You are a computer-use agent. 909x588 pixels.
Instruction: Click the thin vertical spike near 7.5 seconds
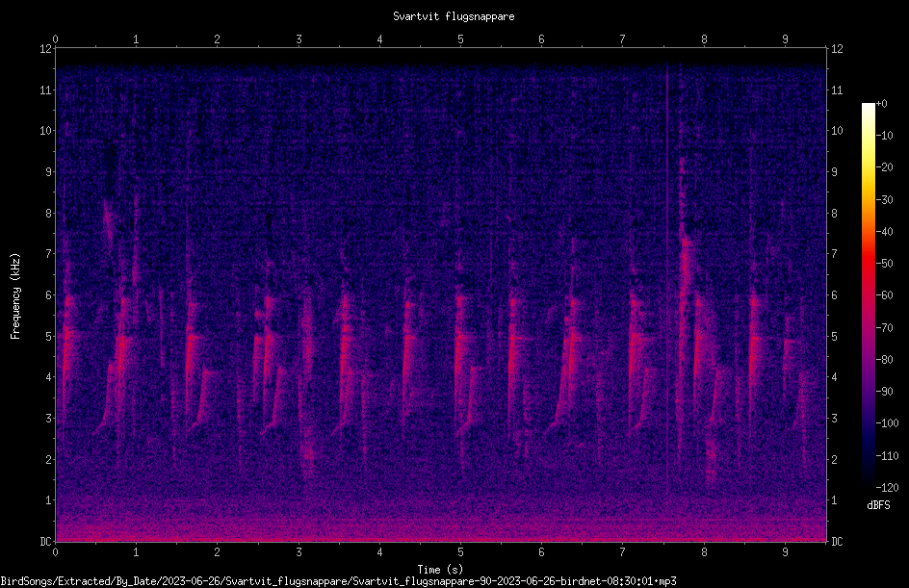coord(666,278)
